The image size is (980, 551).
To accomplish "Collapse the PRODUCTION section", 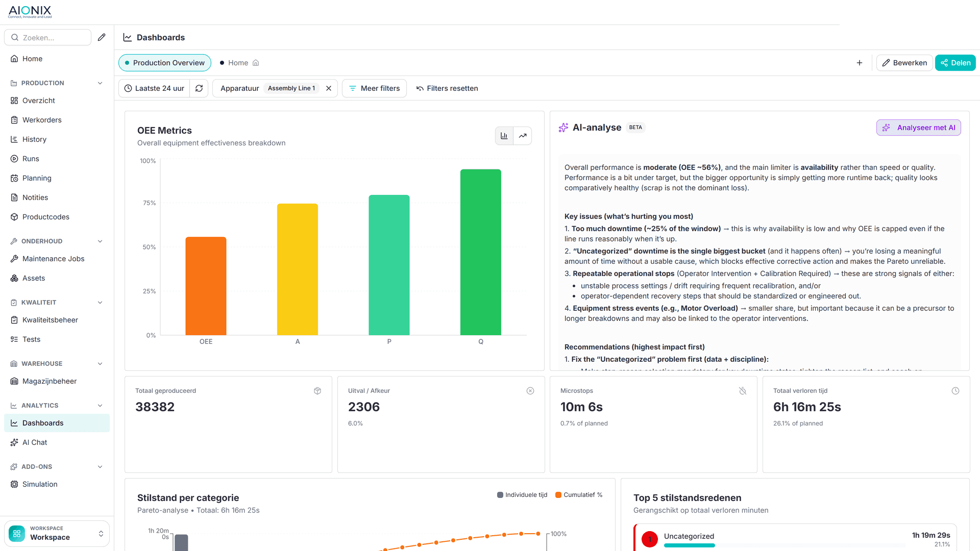I will click(100, 83).
